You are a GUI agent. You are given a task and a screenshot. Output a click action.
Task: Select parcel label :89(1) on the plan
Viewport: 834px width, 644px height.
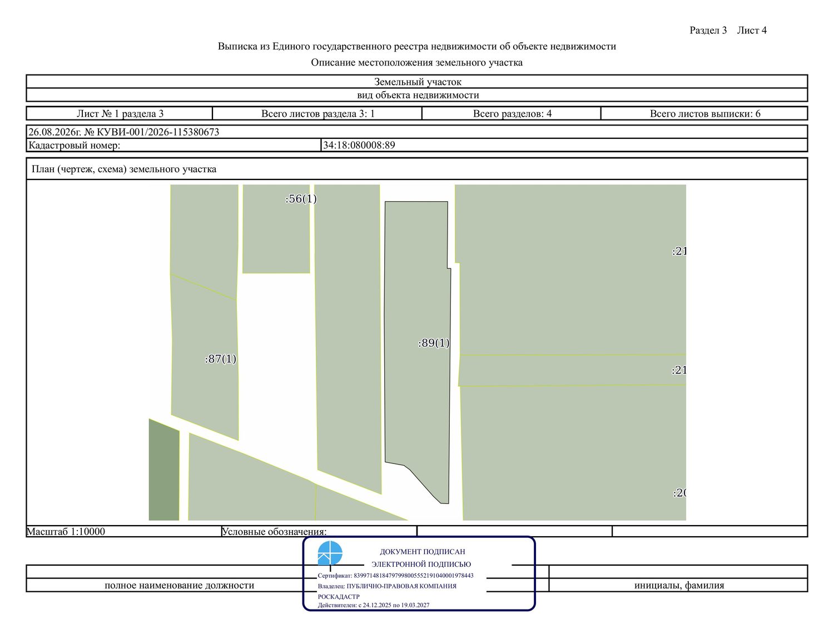click(x=434, y=343)
